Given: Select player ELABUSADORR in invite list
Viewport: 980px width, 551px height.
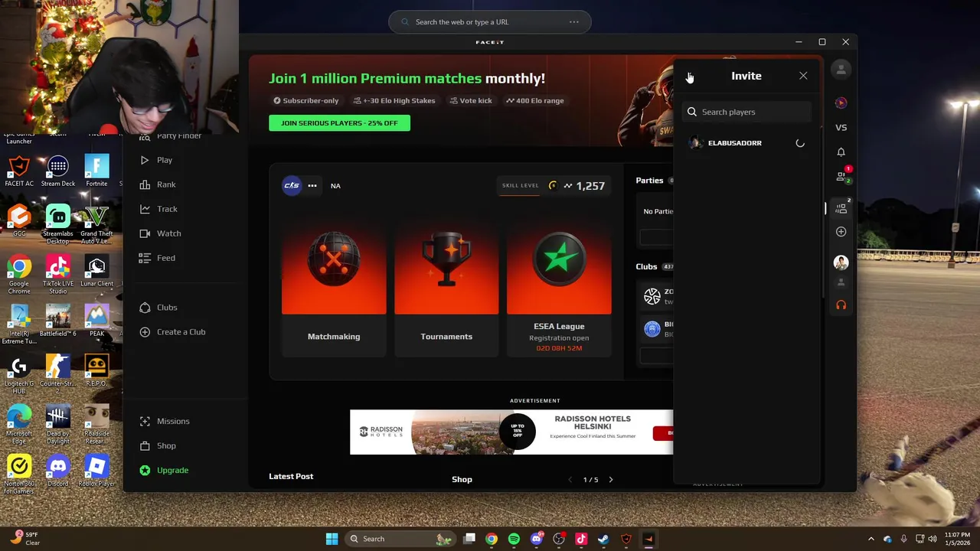Looking at the screenshot, I should click(746, 143).
